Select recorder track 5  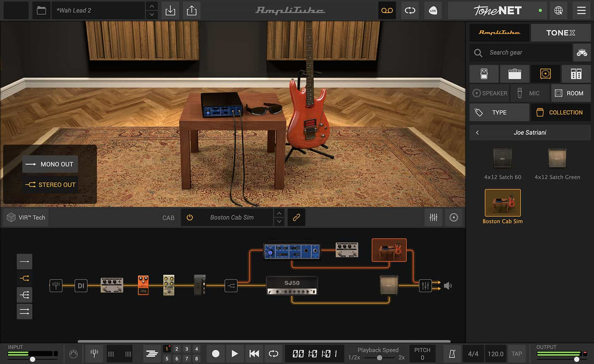[x=167, y=359]
